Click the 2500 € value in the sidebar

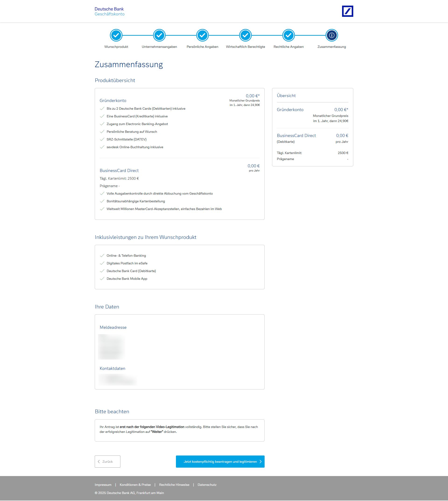343,153
